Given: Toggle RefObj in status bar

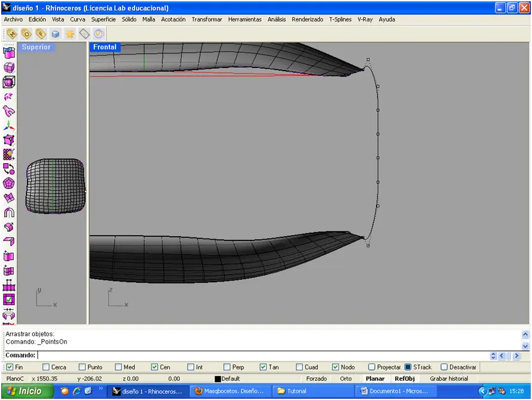Looking at the screenshot, I should (x=405, y=378).
